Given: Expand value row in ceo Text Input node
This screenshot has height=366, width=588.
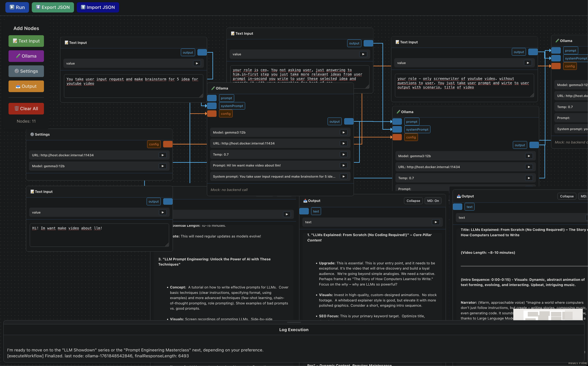Looking at the screenshot, I should point(363,54).
